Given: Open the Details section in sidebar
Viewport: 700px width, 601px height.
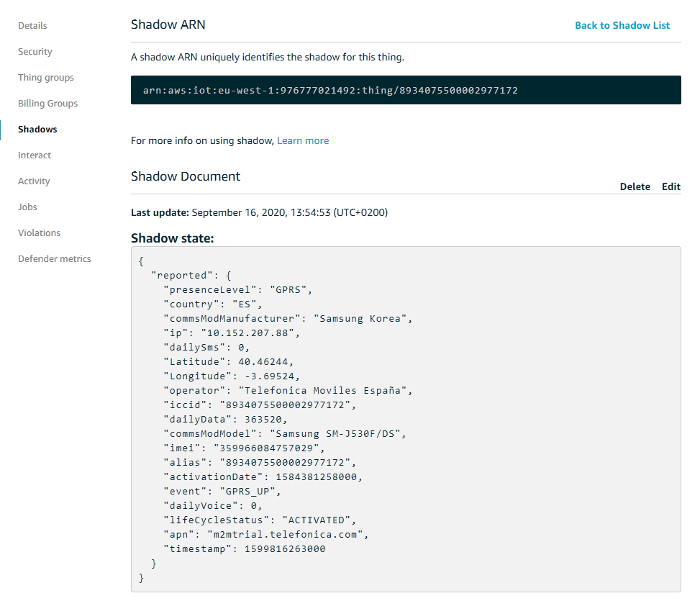Looking at the screenshot, I should 32,26.
